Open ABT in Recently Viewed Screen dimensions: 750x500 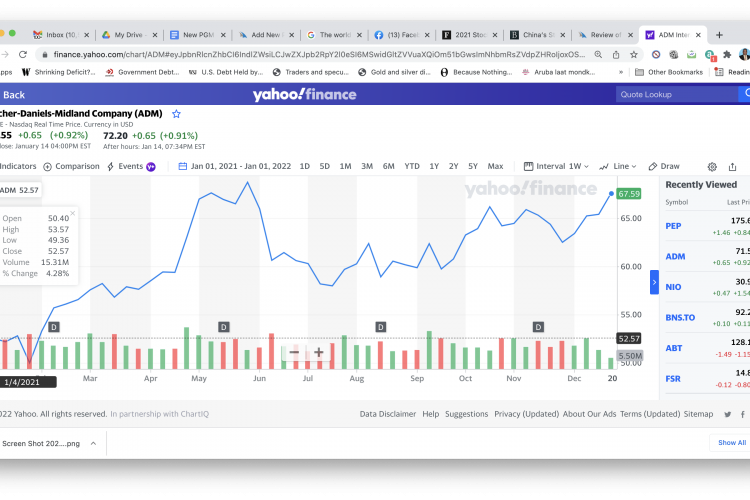pyautogui.click(x=673, y=348)
